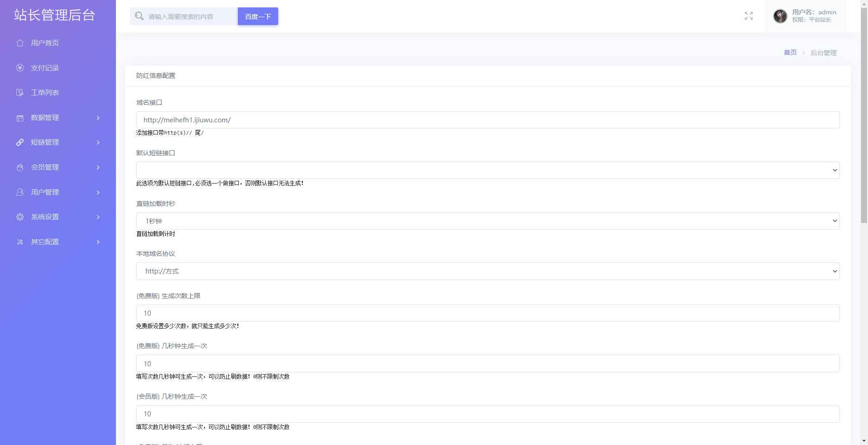868x445 pixels.
Task: Open the 默认短链接口 dropdown
Action: [487, 170]
